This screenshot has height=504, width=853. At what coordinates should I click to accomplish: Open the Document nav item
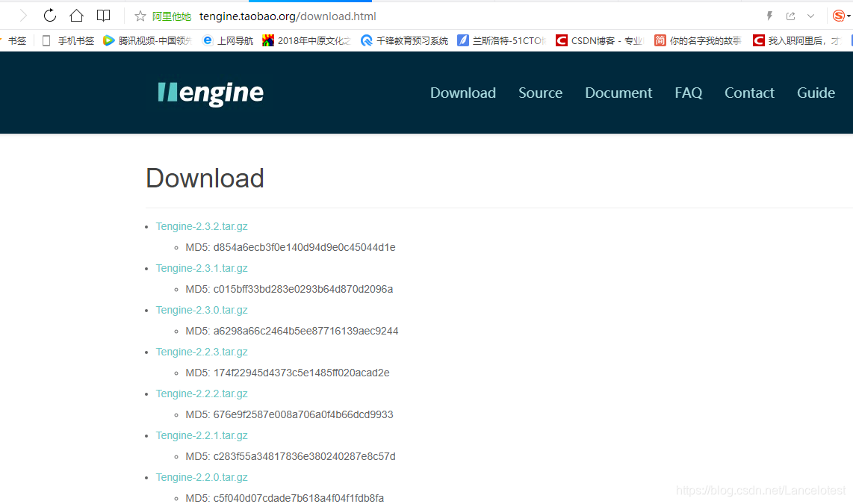click(618, 93)
